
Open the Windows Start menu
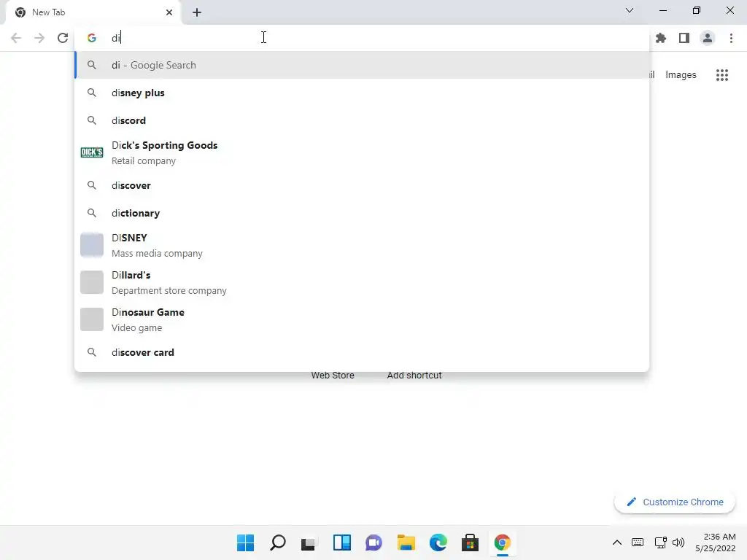[245, 542]
